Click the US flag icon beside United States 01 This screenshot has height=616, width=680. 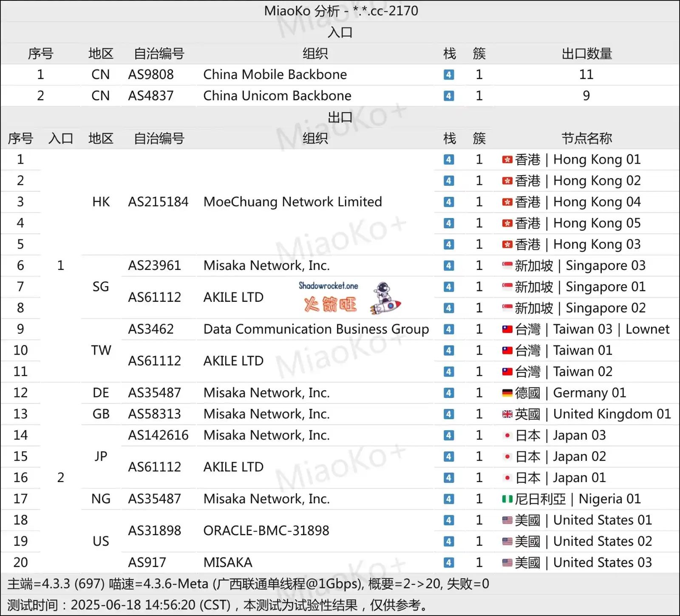click(507, 520)
